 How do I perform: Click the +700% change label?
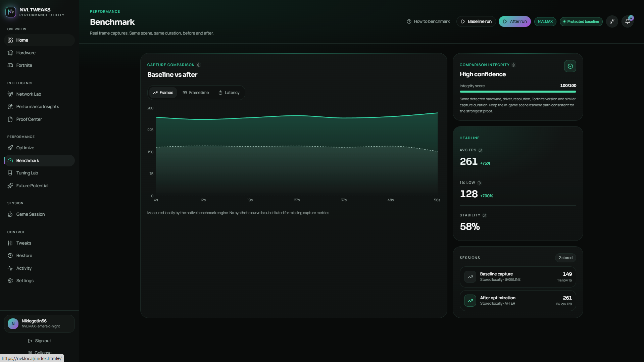click(x=487, y=196)
